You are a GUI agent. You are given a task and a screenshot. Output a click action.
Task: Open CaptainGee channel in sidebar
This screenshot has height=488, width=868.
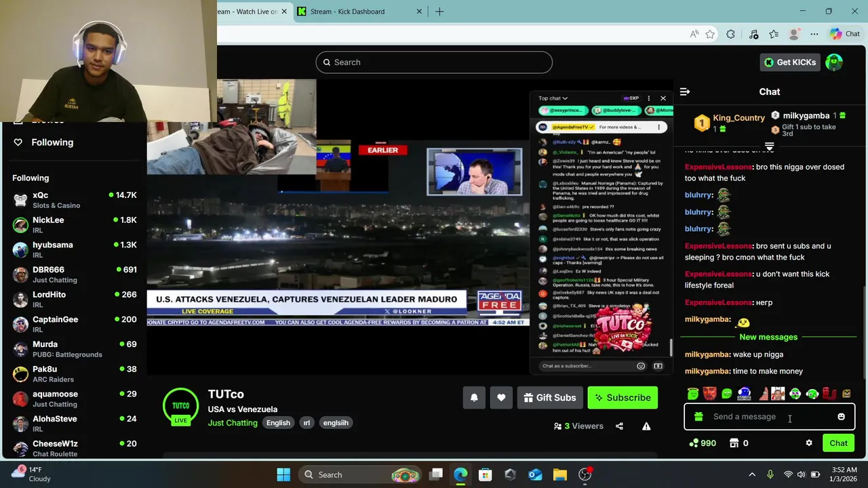tap(75, 324)
